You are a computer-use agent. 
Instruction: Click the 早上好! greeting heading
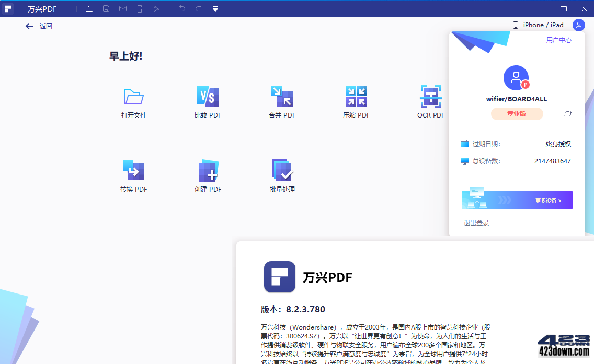coord(126,56)
